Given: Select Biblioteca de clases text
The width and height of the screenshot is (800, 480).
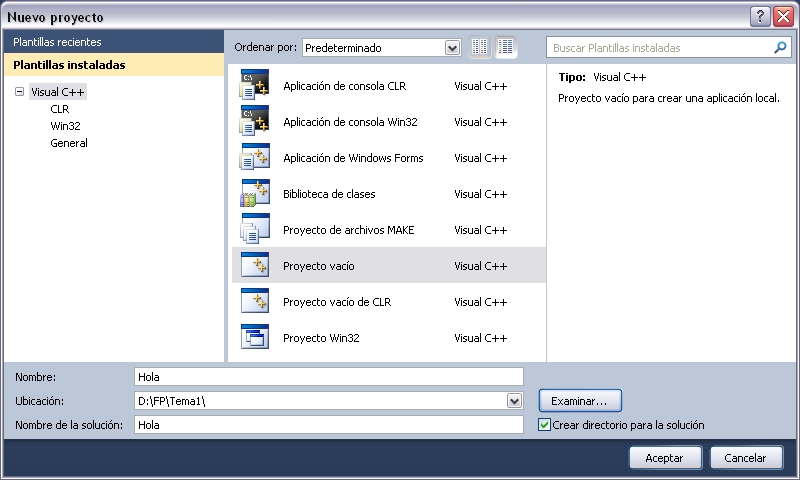Looking at the screenshot, I should (x=329, y=194).
